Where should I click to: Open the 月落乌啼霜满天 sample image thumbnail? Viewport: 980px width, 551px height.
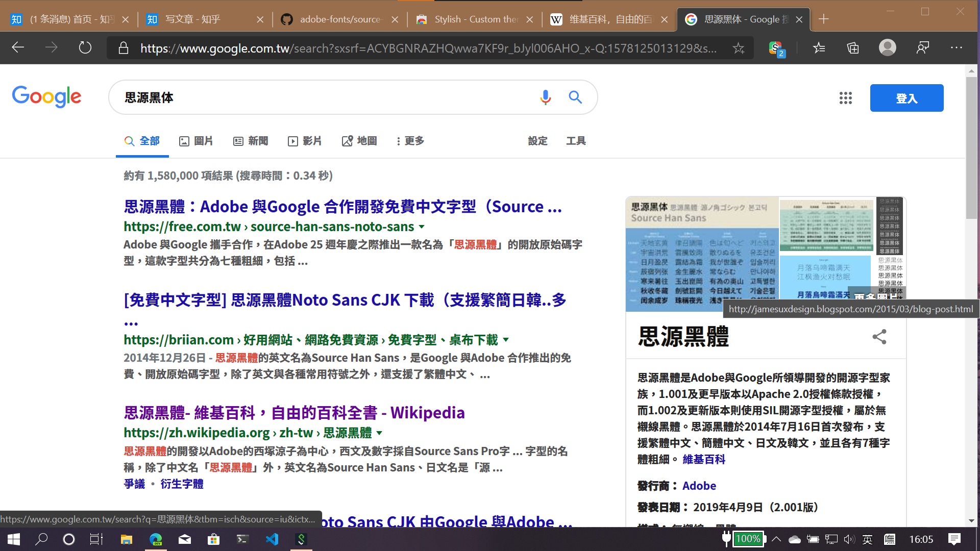click(x=825, y=278)
